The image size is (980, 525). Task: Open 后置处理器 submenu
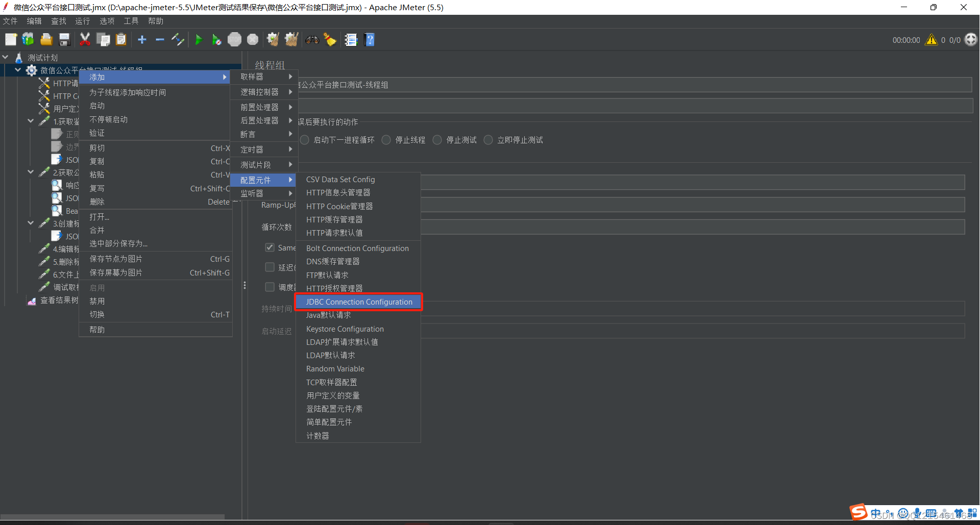pyautogui.click(x=264, y=120)
